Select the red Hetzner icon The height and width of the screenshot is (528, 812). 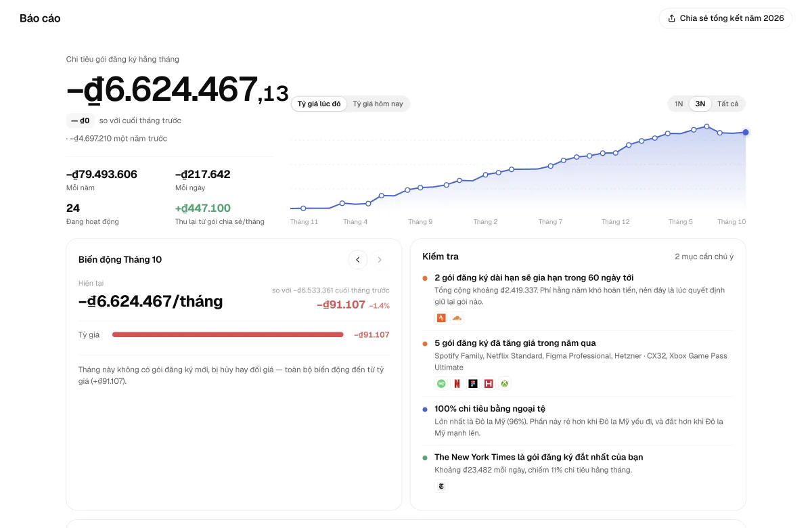(489, 384)
